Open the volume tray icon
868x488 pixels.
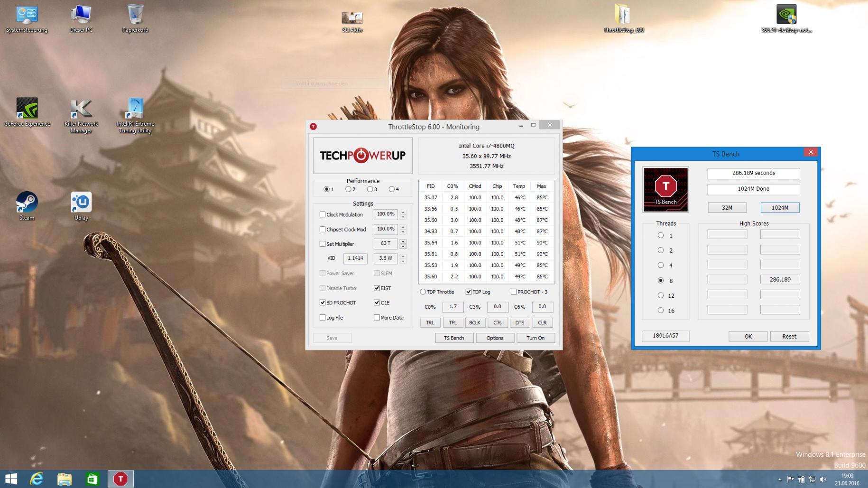[823, 479]
